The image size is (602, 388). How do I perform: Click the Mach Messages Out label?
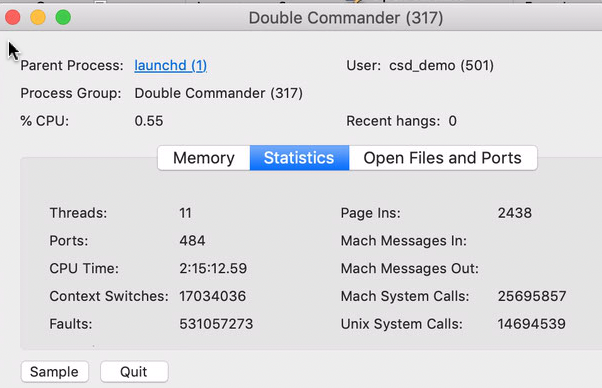pos(410,268)
